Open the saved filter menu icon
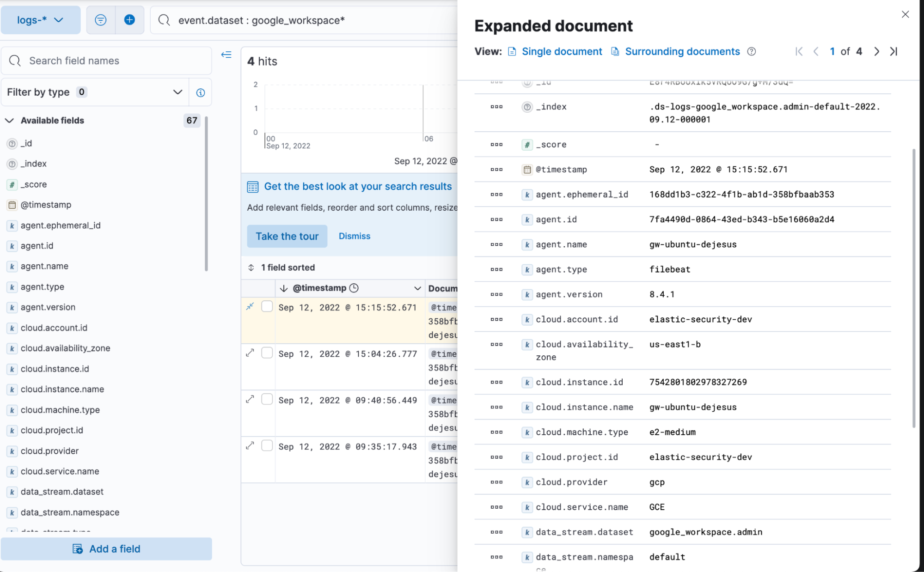The image size is (924, 572). (100, 20)
